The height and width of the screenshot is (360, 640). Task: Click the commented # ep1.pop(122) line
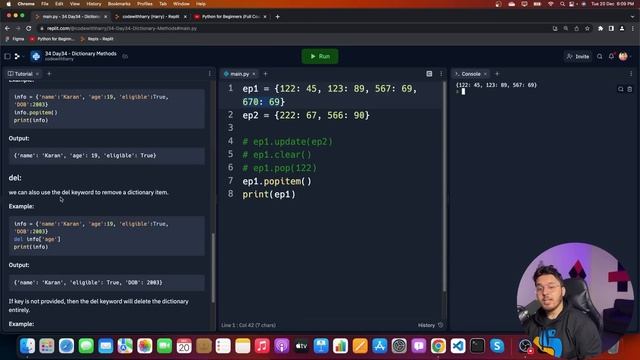pyautogui.click(x=280, y=168)
